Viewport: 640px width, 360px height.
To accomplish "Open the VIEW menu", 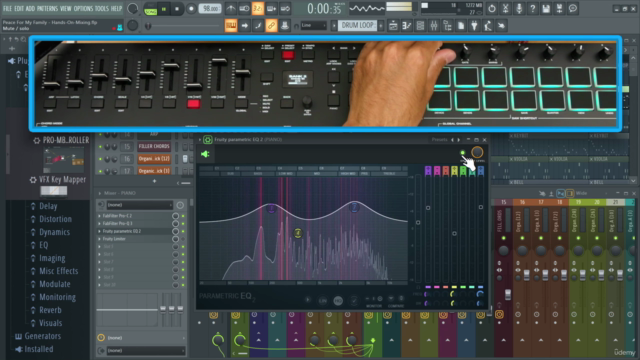I will pyautogui.click(x=66, y=8).
